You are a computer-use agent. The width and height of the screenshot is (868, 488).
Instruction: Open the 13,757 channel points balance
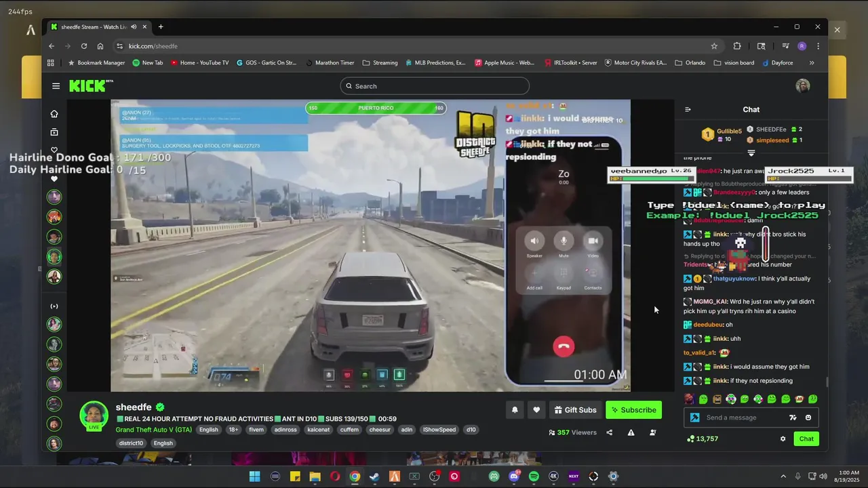[703, 439]
